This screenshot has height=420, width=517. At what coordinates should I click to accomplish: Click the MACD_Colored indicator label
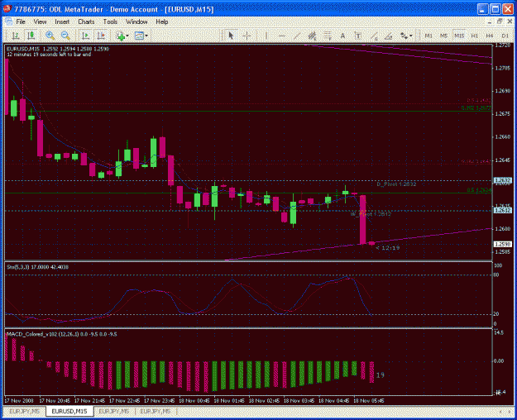(x=62, y=334)
